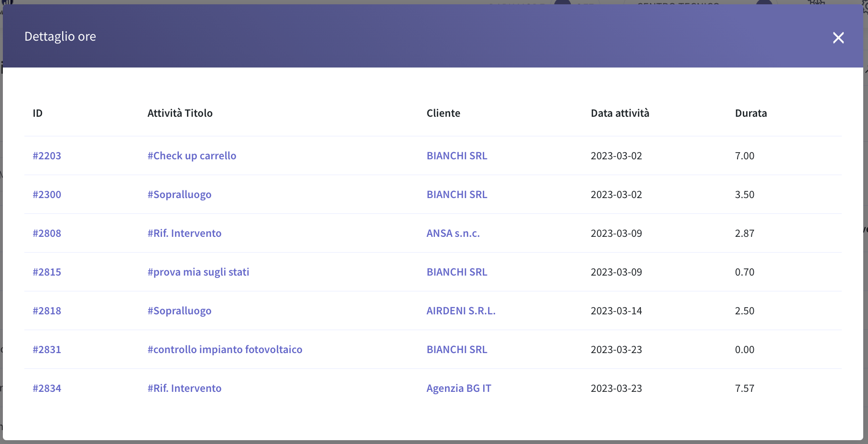Open activity ID #2808

coord(47,233)
